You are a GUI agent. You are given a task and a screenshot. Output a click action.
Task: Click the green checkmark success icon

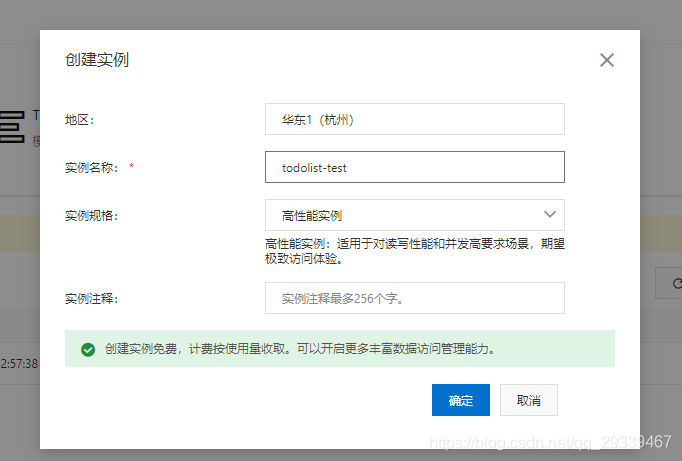click(x=88, y=349)
